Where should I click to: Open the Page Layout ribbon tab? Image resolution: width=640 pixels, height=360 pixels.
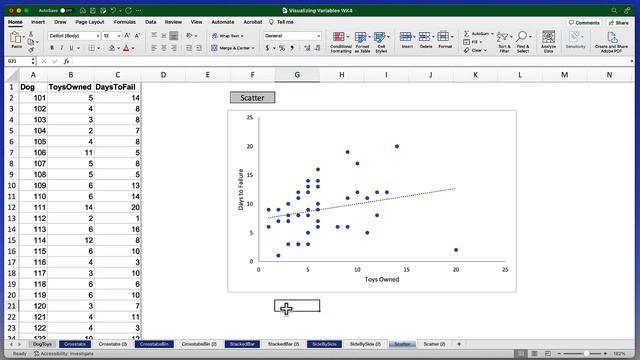tap(90, 22)
